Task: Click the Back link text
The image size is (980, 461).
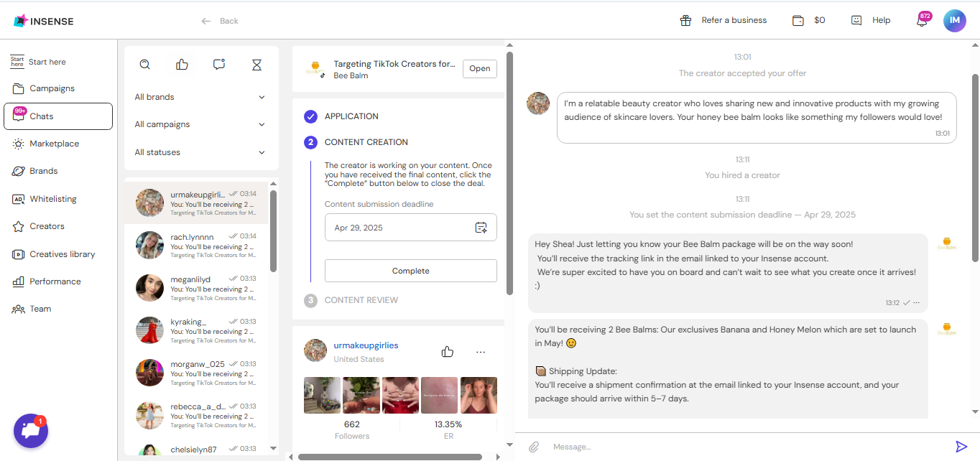Action: coord(229,21)
